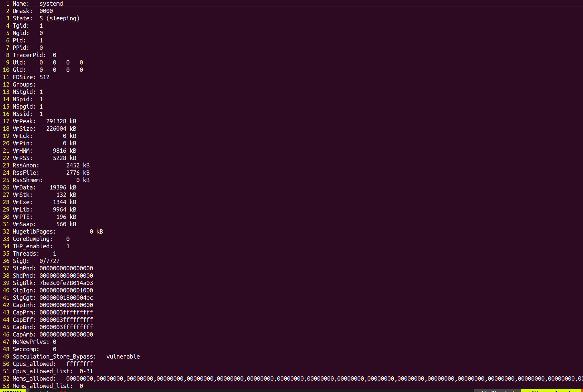The width and height of the screenshot is (583, 392).
Task: Click the 'Tgid:' label on line 4
Action: click(21, 26)
